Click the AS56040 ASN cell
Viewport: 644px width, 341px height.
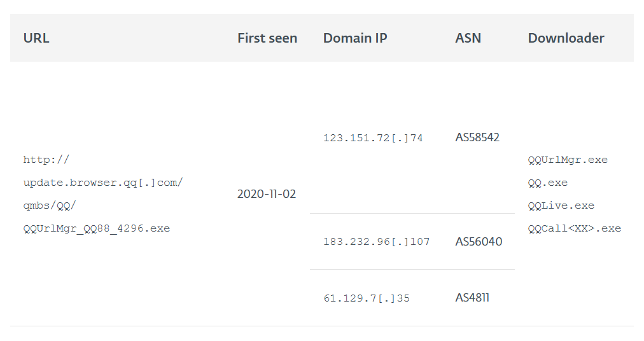point(479,242)
